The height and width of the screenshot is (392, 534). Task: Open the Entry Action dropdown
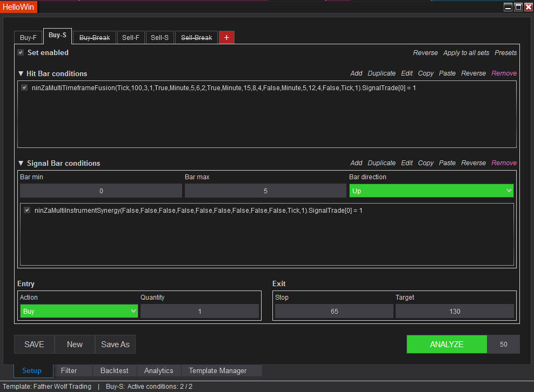pos(79,311)
